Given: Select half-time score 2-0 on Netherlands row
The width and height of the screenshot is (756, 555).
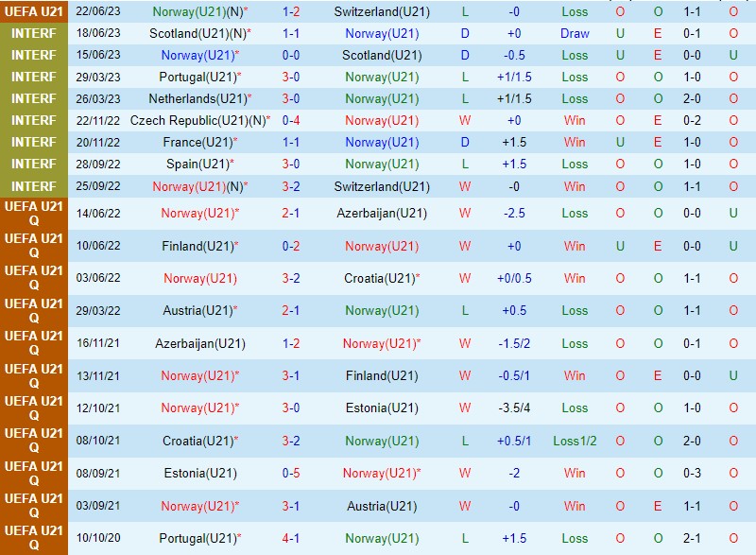Looking at the screenshot, I should point(692,99).
